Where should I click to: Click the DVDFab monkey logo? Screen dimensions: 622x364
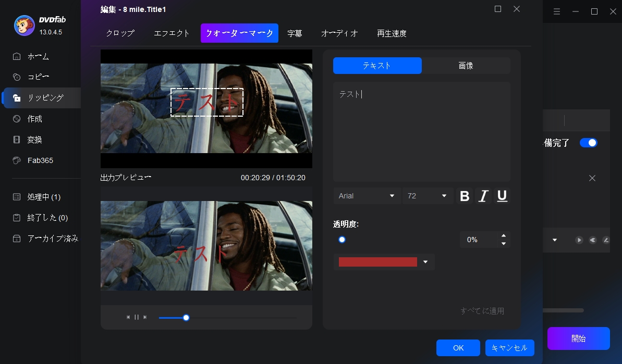(24, 26)
